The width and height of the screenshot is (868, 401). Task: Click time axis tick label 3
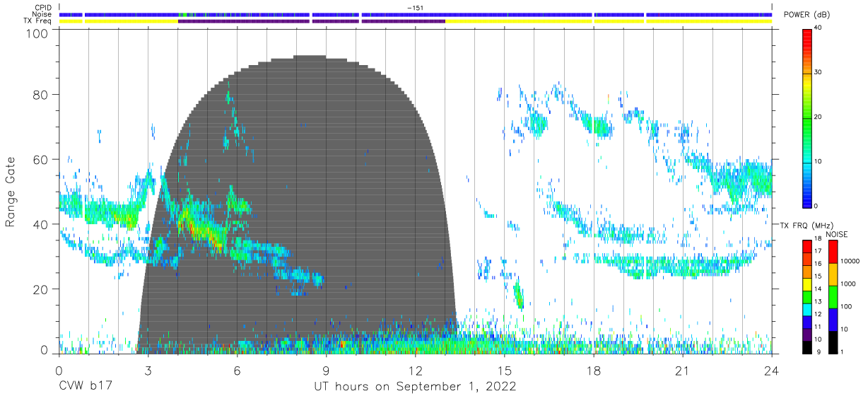pyautogui.click(x=148, y=371)
